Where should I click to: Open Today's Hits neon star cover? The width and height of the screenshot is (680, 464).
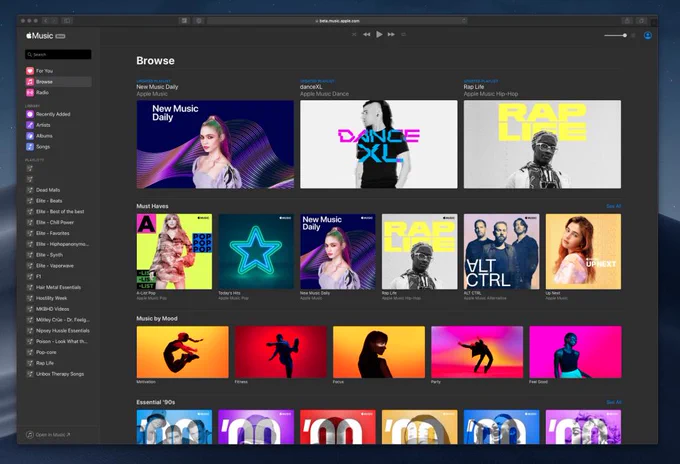coord(256,252)
